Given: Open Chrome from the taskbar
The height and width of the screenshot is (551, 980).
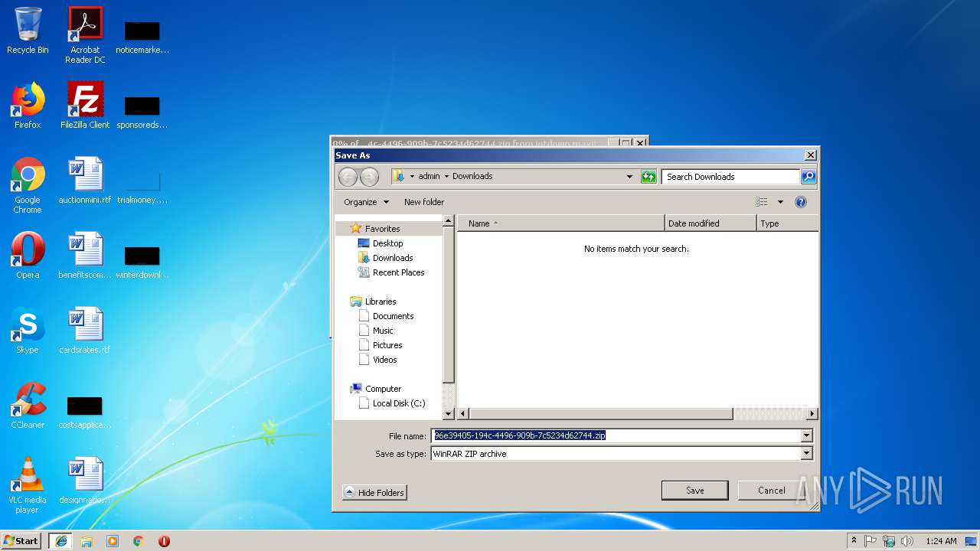Looking at the screenshot, I should click(x=138, y=541).
